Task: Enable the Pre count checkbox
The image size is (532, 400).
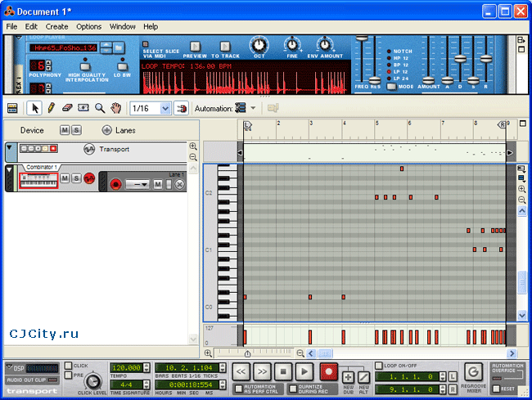Action: (x=69, y=375)
